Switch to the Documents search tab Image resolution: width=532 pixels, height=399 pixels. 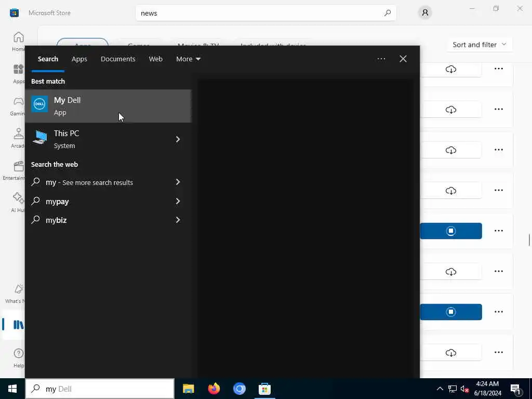(x=118, y=59)
